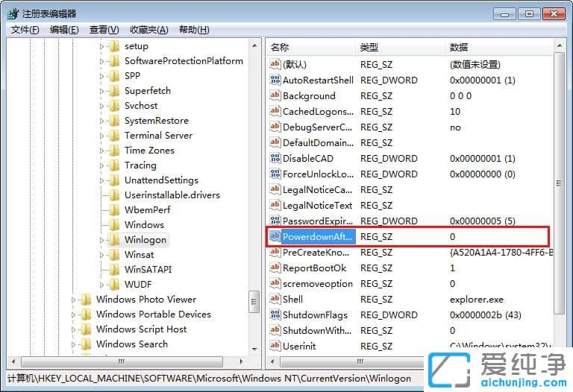Sort values by 名称 column header

pyautogui.click(x=311, y=47)
